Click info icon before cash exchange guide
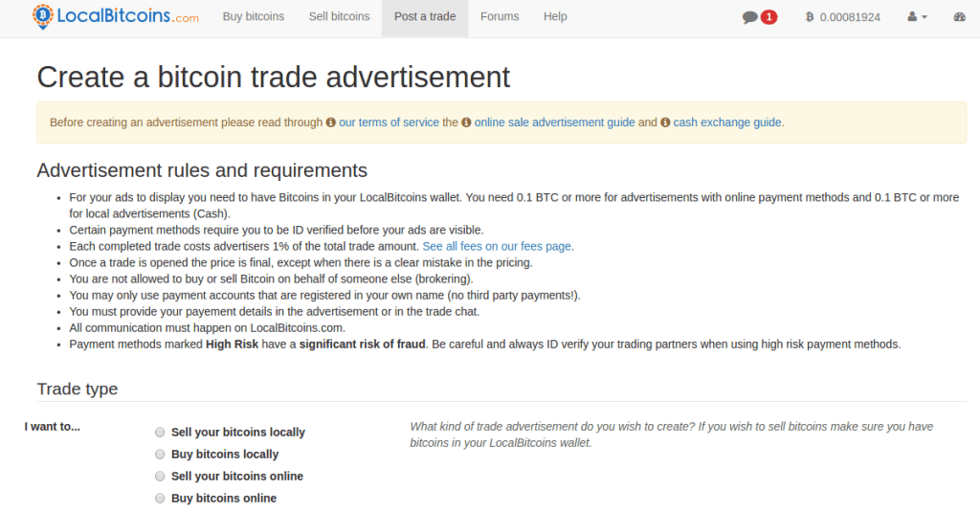Viewport: 980px width, 512px height. pyautogui.click(x=665, y=122)
